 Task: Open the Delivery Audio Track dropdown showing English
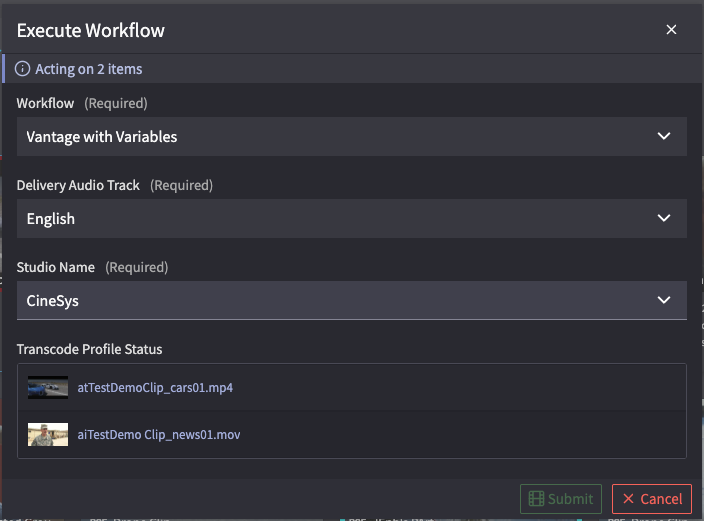[352, 218]
